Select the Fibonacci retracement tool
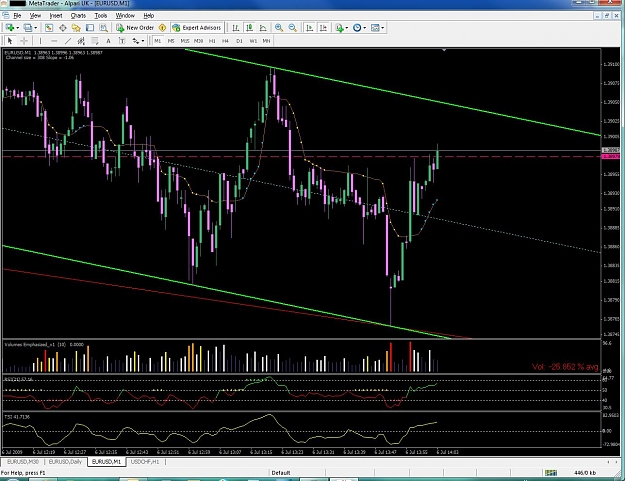Image resolution: width=625 pixels, height=481 pixels. (x=95, y=41)
